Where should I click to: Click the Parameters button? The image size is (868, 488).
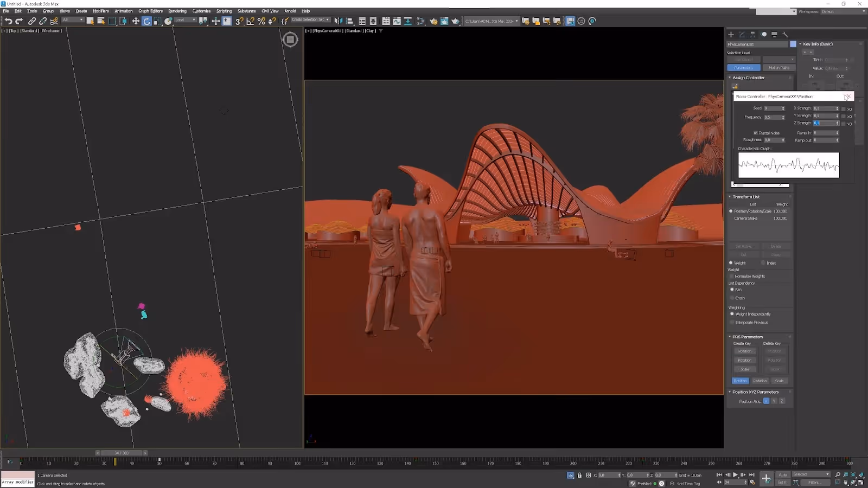pyautogui.click(x=743, y=68)
